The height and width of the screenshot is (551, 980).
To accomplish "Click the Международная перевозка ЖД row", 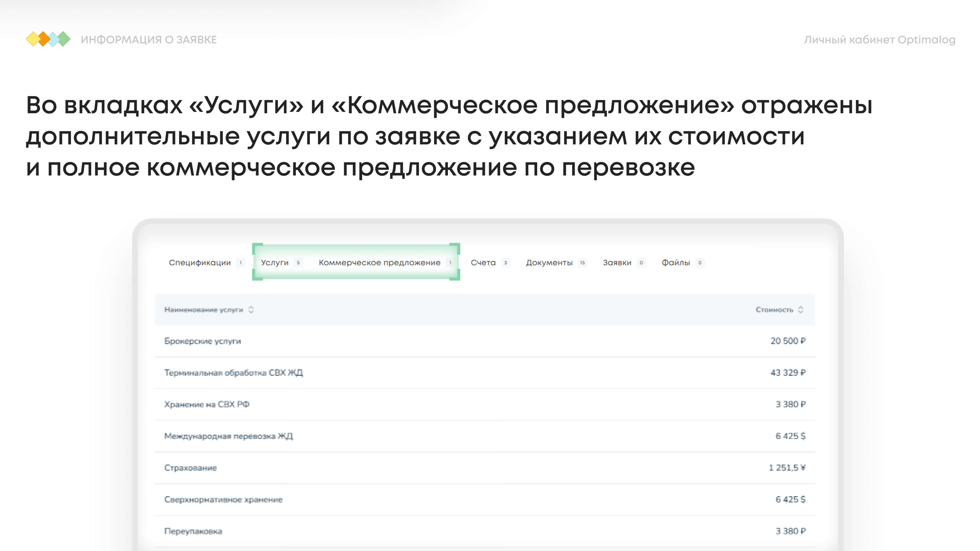I will point(228,436).
